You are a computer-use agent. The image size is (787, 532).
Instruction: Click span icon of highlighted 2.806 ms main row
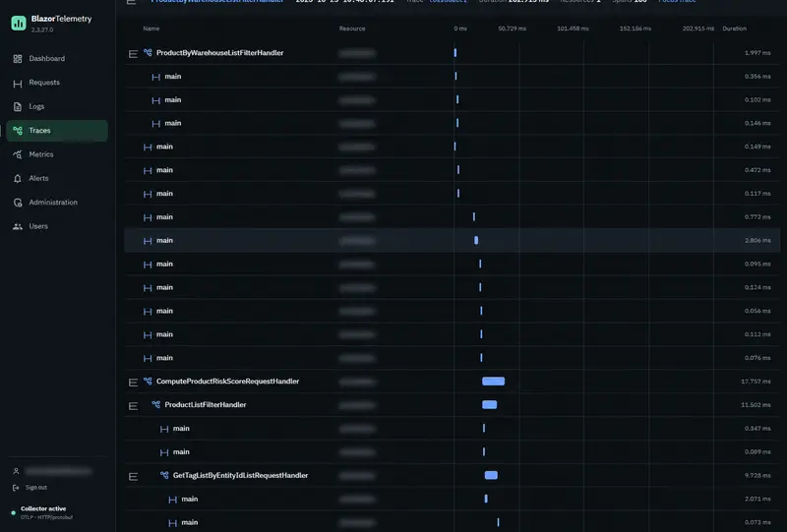(x=148, y=241)
